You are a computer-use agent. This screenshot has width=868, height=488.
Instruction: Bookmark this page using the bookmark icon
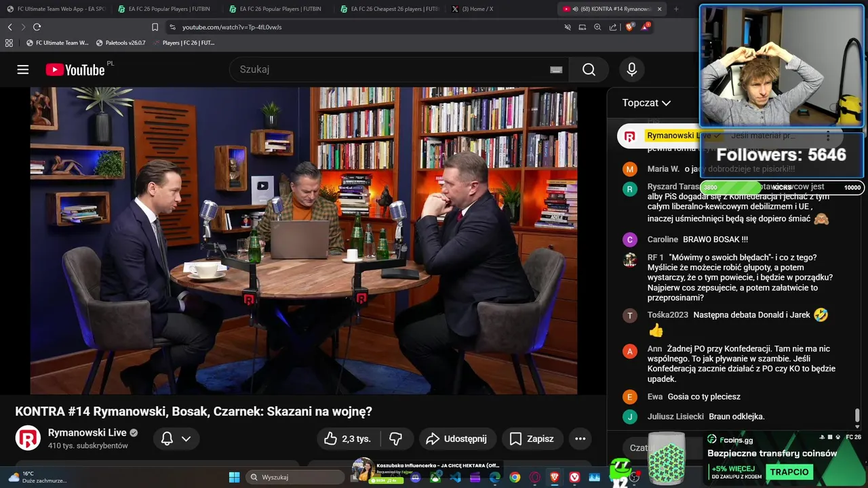click(x=155, y=27)
